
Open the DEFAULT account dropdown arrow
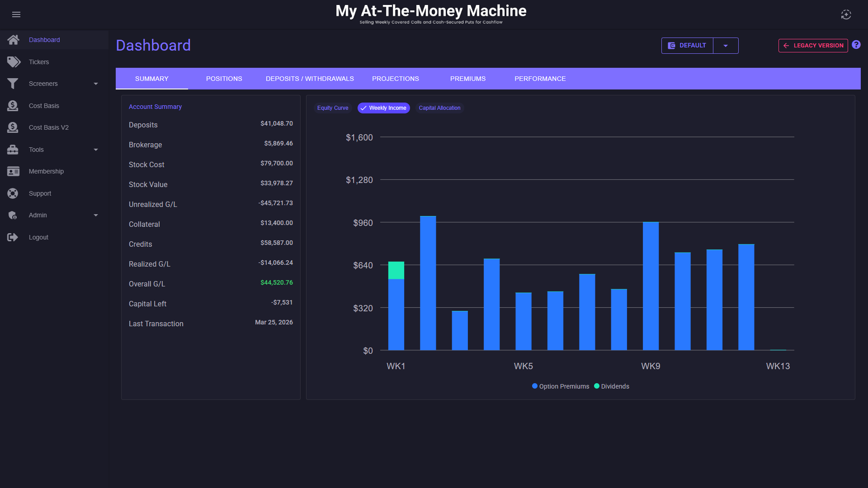(726, 46)
